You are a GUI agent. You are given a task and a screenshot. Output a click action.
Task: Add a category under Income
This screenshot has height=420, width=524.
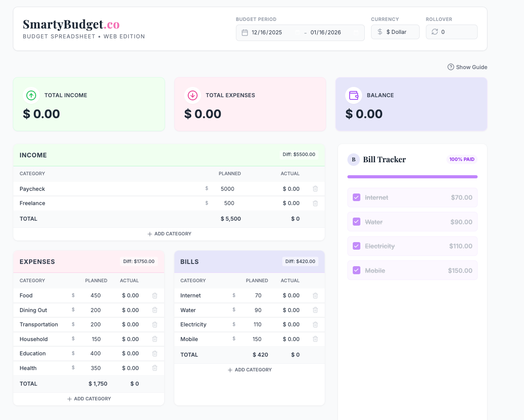click(x=169, y=234)
